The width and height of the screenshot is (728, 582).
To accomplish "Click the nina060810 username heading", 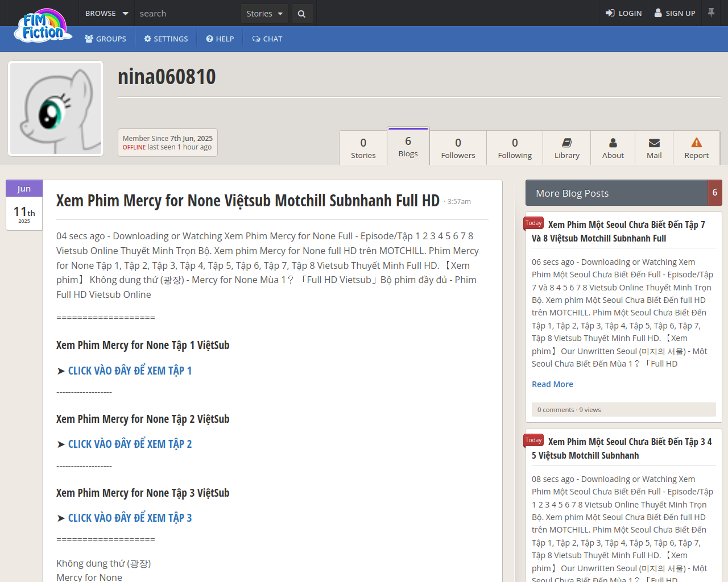I will (x=167, y=76).
